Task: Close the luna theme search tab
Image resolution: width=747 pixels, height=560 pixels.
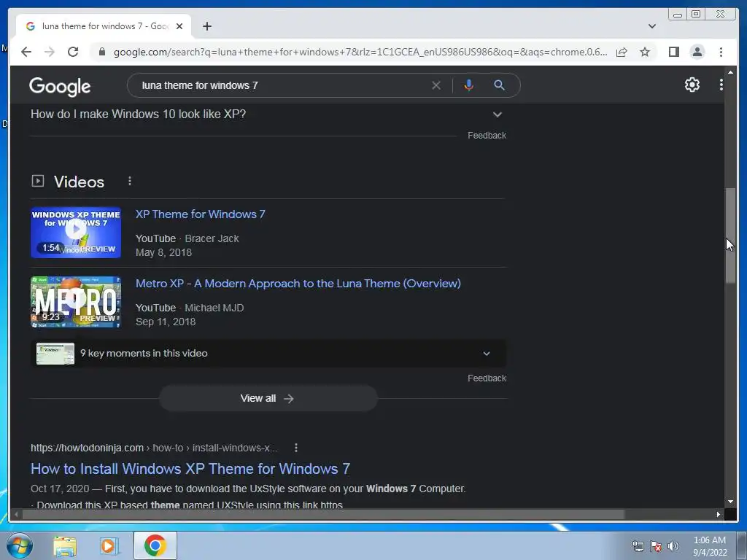Action: click(x=179, y=27)
